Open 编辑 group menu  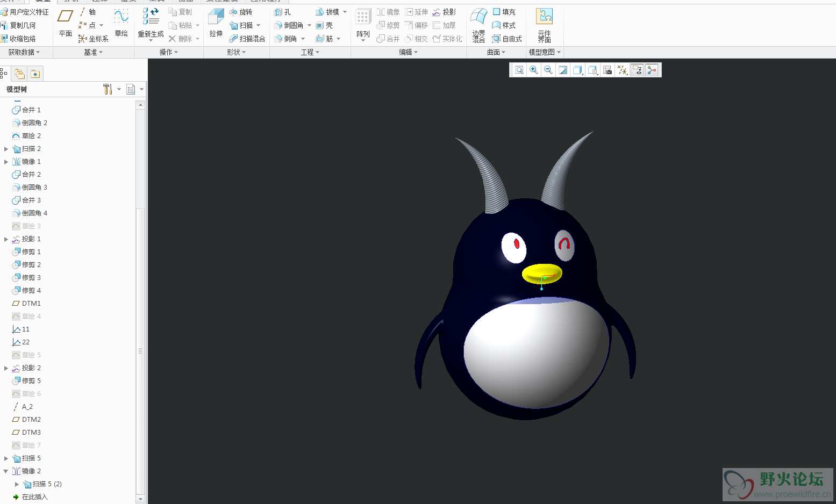pyautogui.click(x=408, y=52)
